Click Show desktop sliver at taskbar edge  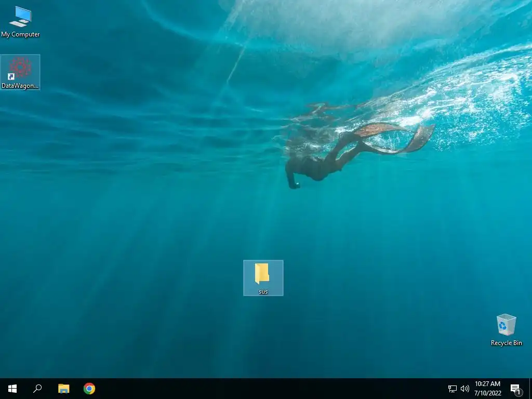[x=530, y=389]
